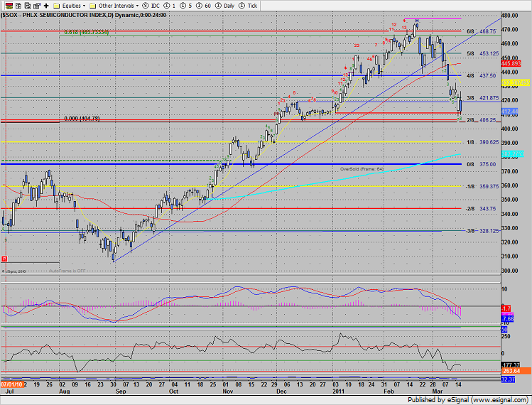Open the Equities dropdown
Screen dimensions: 532x405
click(74, 6)
